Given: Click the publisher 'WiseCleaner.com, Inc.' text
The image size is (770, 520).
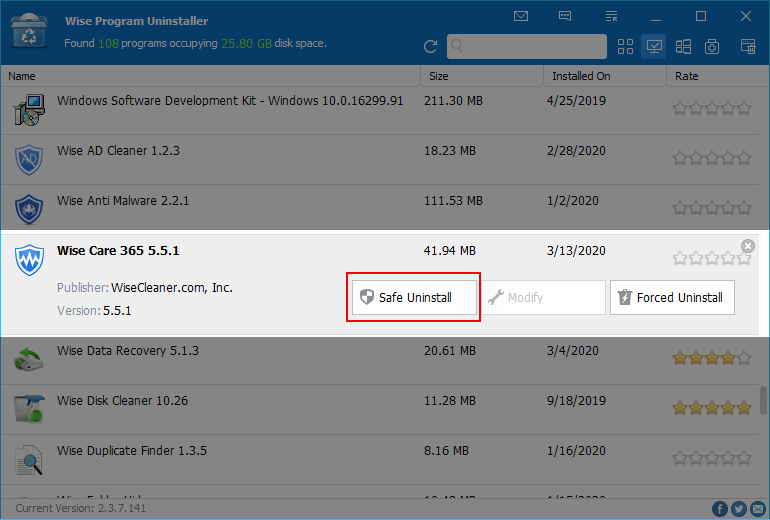Looking at the screenshot, I should pos(172,288).
